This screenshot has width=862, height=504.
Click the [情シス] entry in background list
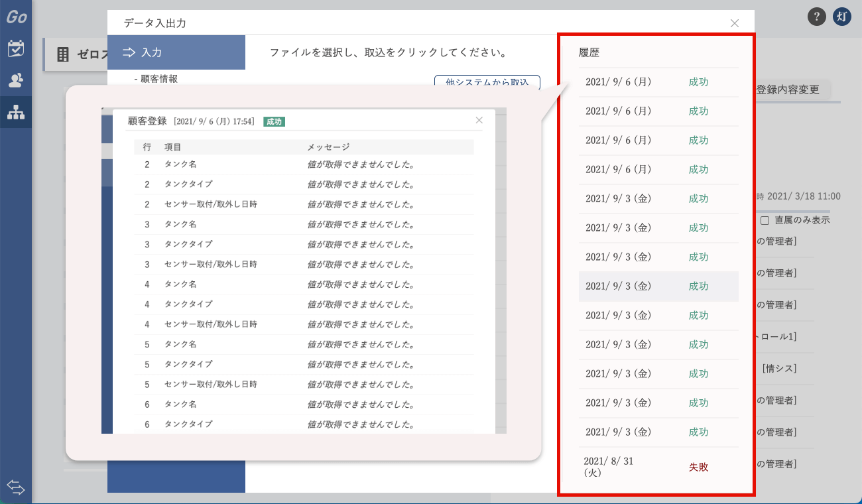coord(779,369)
